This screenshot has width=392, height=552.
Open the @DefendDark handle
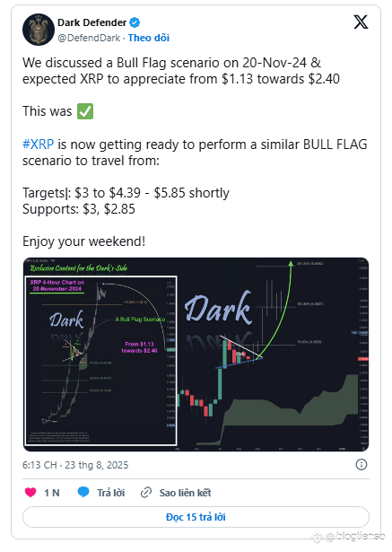(89, 38)
